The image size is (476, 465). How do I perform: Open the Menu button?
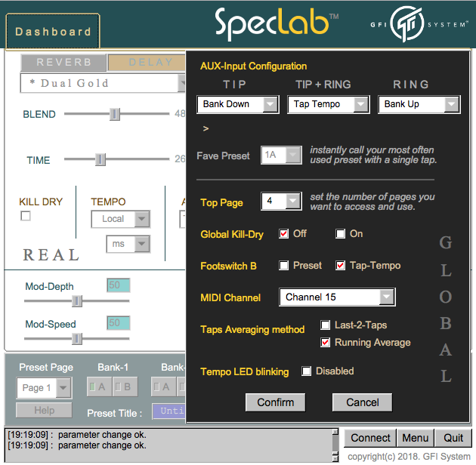click(x=416, y=438)
